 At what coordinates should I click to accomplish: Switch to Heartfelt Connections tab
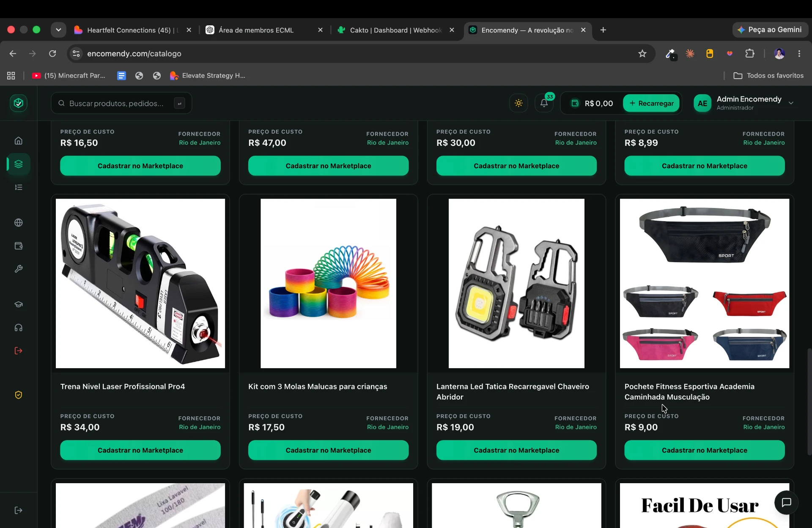(133, 30)
